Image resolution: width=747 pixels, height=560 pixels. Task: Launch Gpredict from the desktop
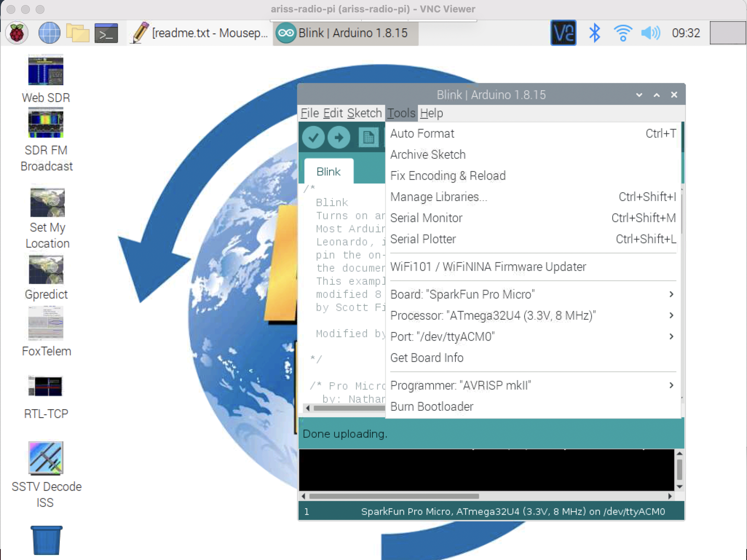click(x=46, y=278)
